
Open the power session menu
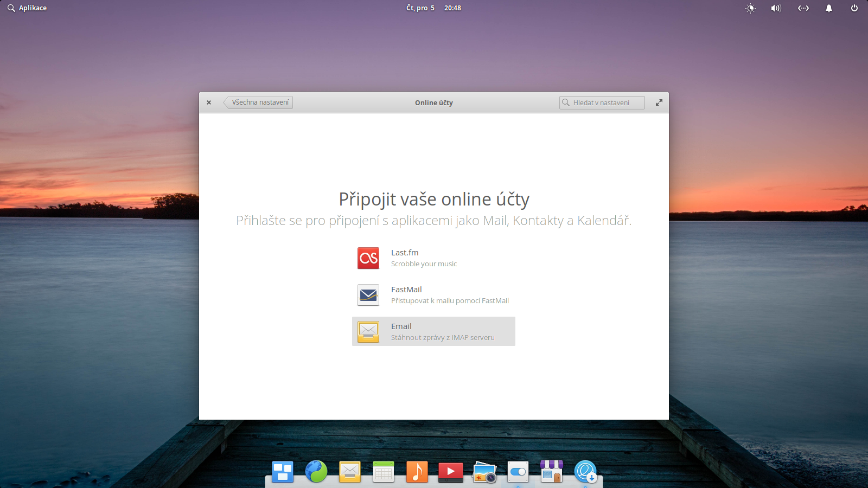854,8
